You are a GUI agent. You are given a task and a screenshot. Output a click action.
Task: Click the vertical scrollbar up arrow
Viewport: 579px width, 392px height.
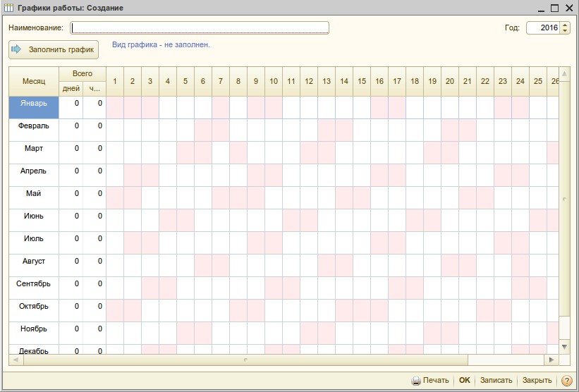tap(565, 74)
